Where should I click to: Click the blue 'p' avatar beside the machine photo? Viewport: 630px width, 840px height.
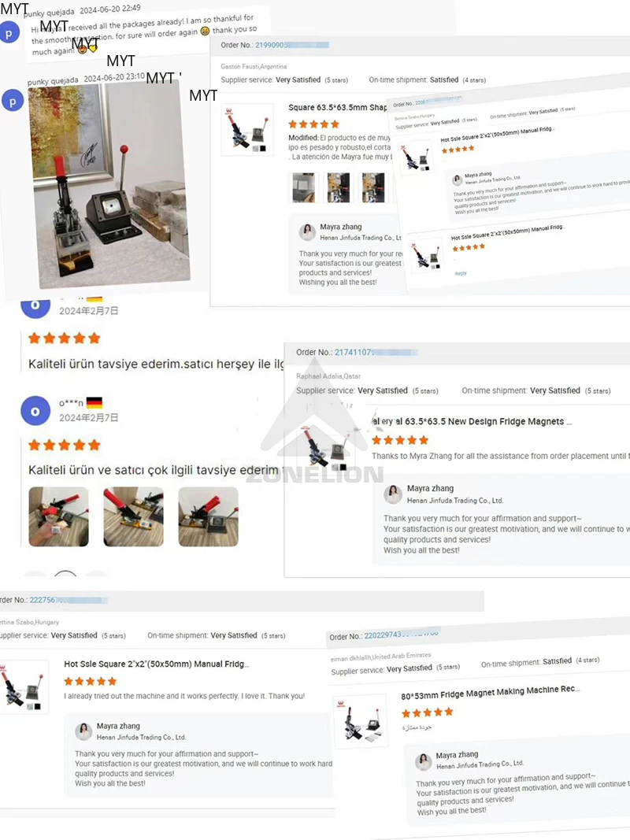coord(13,101)
